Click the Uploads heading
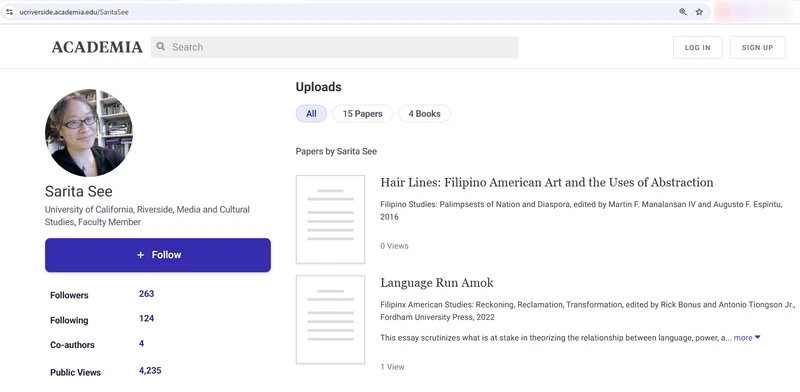Viewport: 800px width, 392px height. (x=318, y=87)
